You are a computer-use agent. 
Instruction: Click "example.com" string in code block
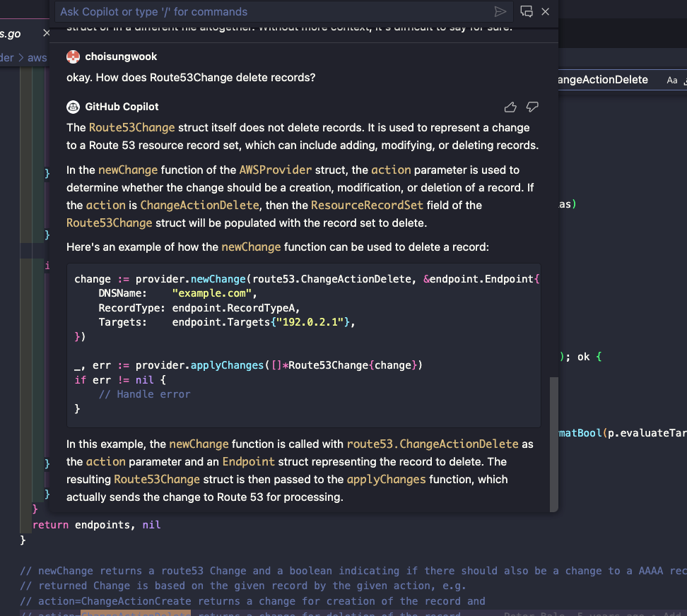click(x=211, y=293)
